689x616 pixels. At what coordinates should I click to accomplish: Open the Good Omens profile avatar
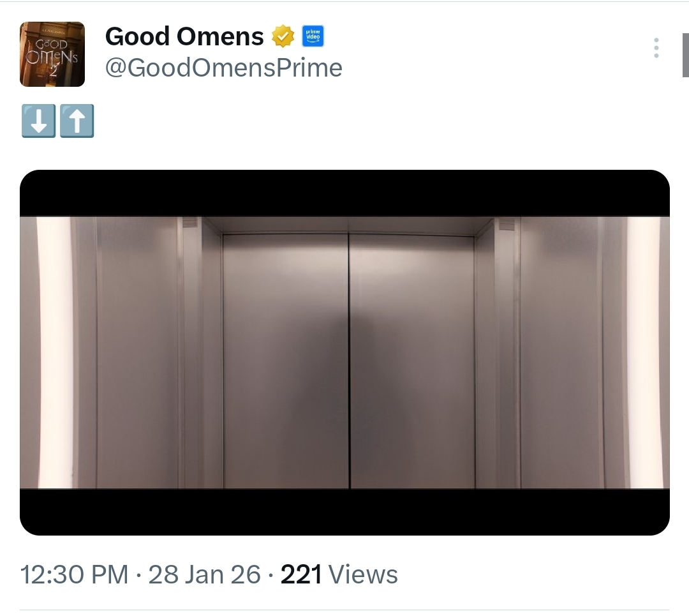click(52, 54)
